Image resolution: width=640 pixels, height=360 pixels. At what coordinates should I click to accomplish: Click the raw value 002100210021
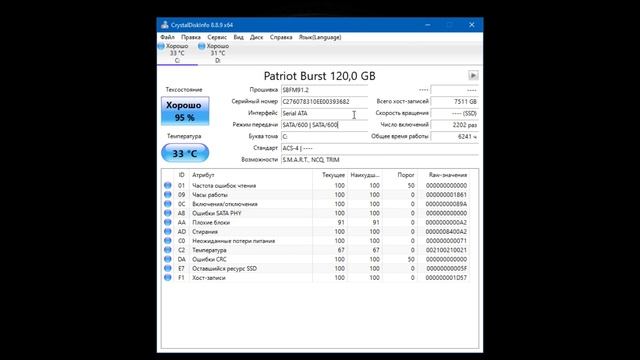pos(446,250)
